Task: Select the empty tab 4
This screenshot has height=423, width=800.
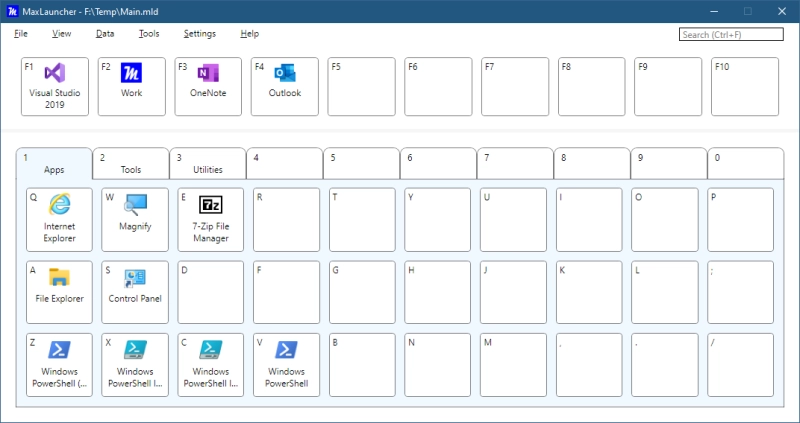Action: pos(285,164)
